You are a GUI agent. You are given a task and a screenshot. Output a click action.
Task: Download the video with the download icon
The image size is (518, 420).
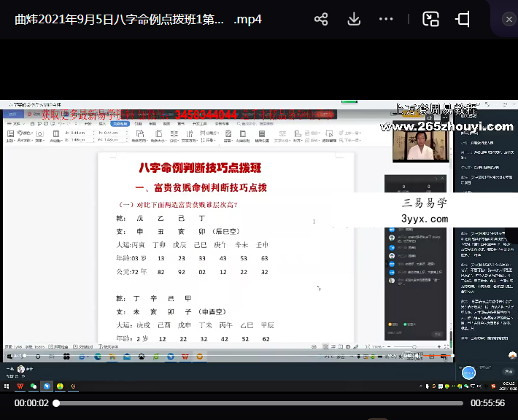pos(354,19)
